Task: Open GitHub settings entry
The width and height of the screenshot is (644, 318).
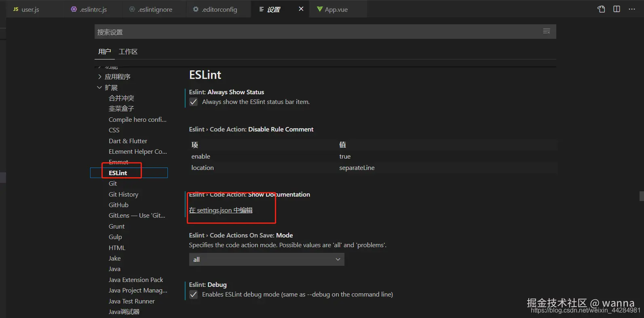Action: (118, 205)
